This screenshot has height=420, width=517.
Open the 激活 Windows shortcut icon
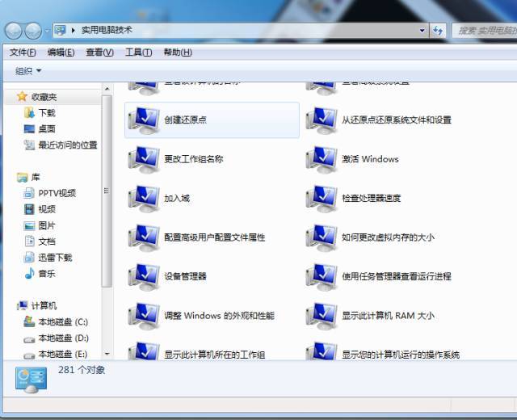click(322, 159)
